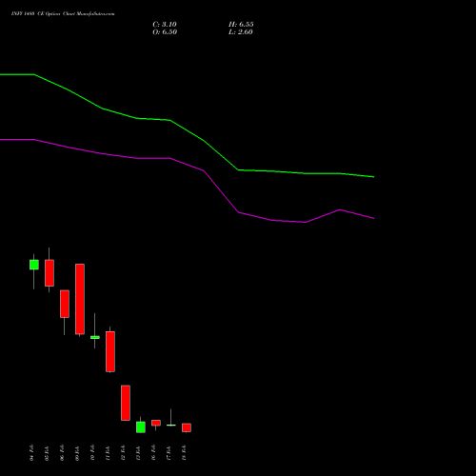Click the 04 Feb date label
Image resolution: width=476 pixels, height=476 pixels.
pyautogui.click(x=31, y=453)
